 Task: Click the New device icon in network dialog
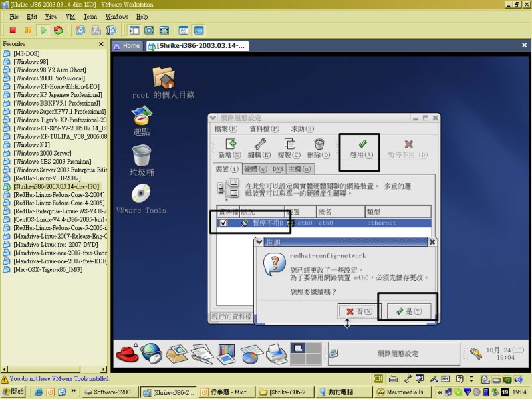tap(230, 144)
